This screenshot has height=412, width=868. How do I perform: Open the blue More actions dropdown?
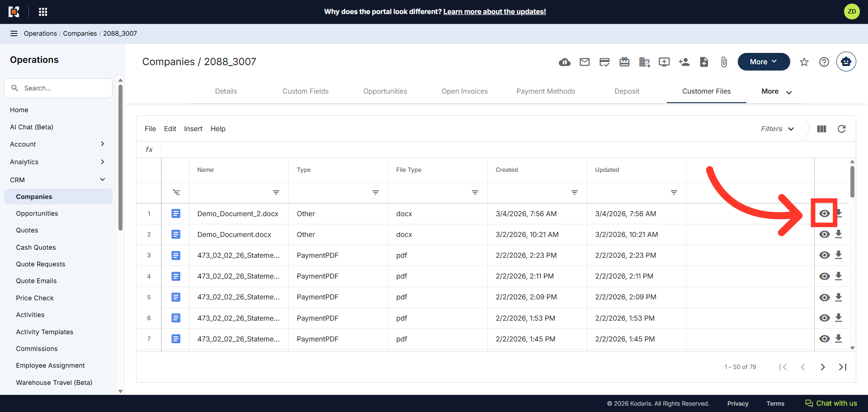coord(764,62)
